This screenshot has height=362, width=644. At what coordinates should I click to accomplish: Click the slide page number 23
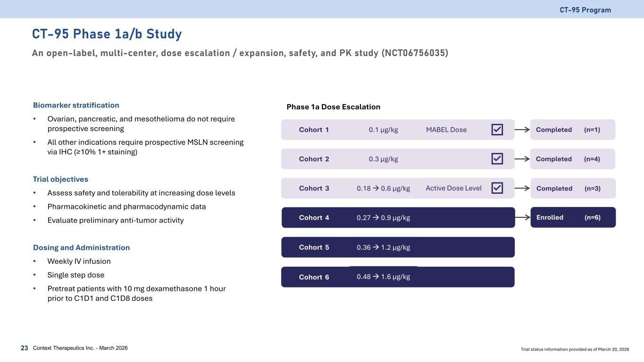click(x=24, y=348)
